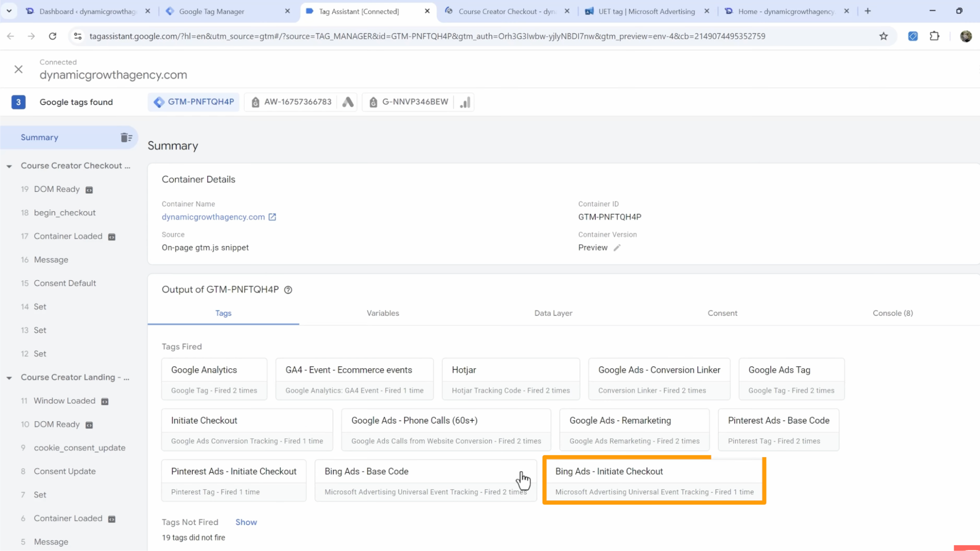This screenshot has height=551, width=980.
Task: Click the API icon beside Container Loaded 6
Action: click(x=111, y=519)
